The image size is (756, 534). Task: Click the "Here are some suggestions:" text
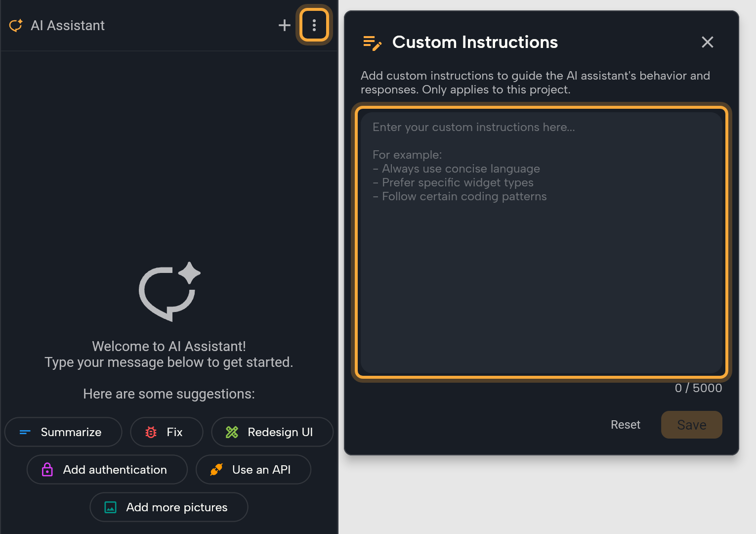point(169,394)
